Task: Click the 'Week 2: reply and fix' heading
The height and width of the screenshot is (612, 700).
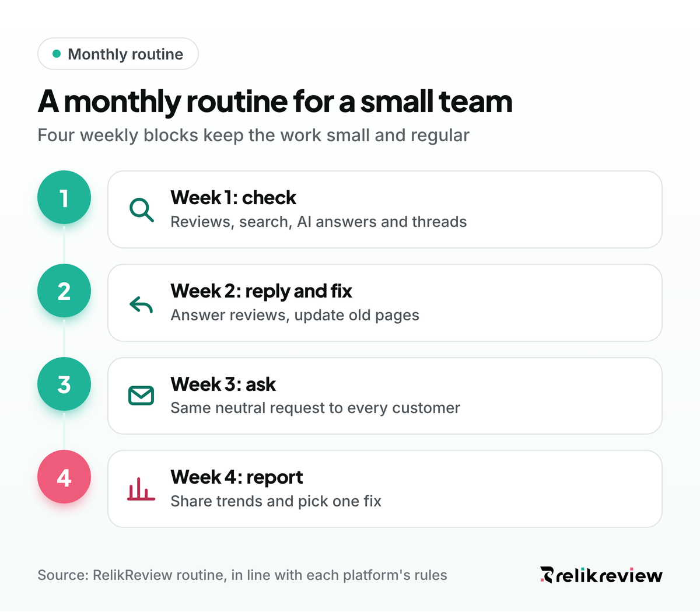Action: (261, 291)
